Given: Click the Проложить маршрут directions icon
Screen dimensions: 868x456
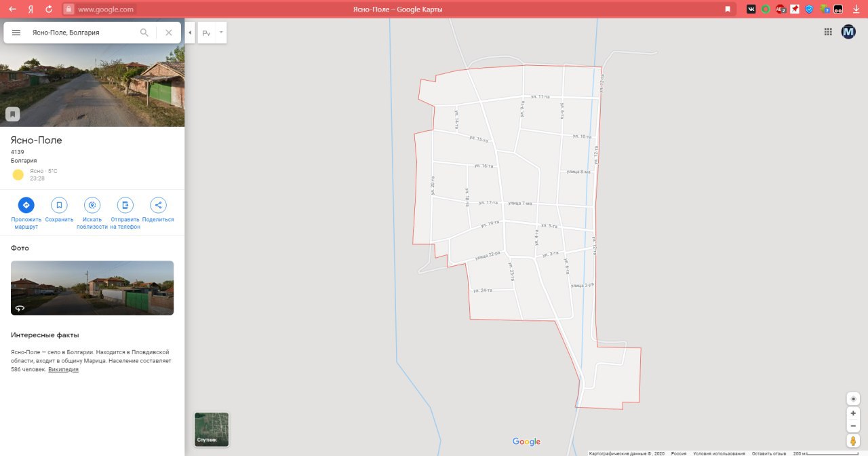Looking at the screenshot, I should 26,205.
